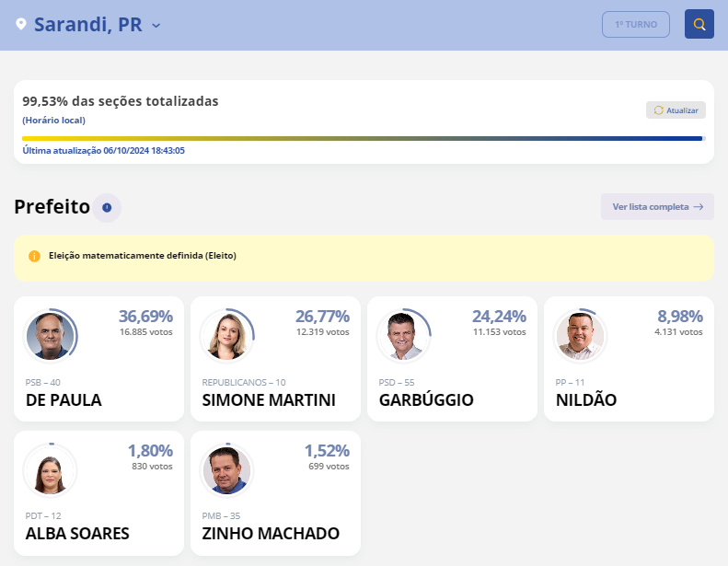Select the 1º TURNO round button
Viewport: 728px width, 566px height.
(x=636, y=24)
